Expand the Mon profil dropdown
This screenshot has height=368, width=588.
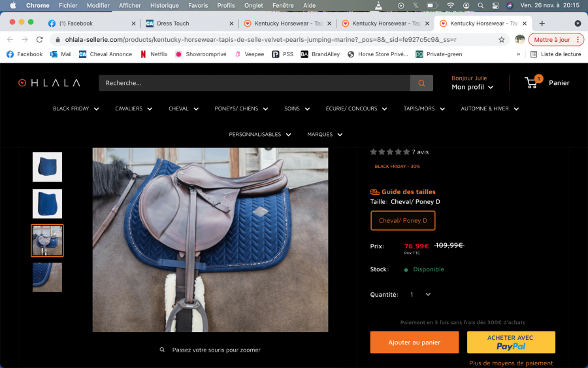point(472,87)
